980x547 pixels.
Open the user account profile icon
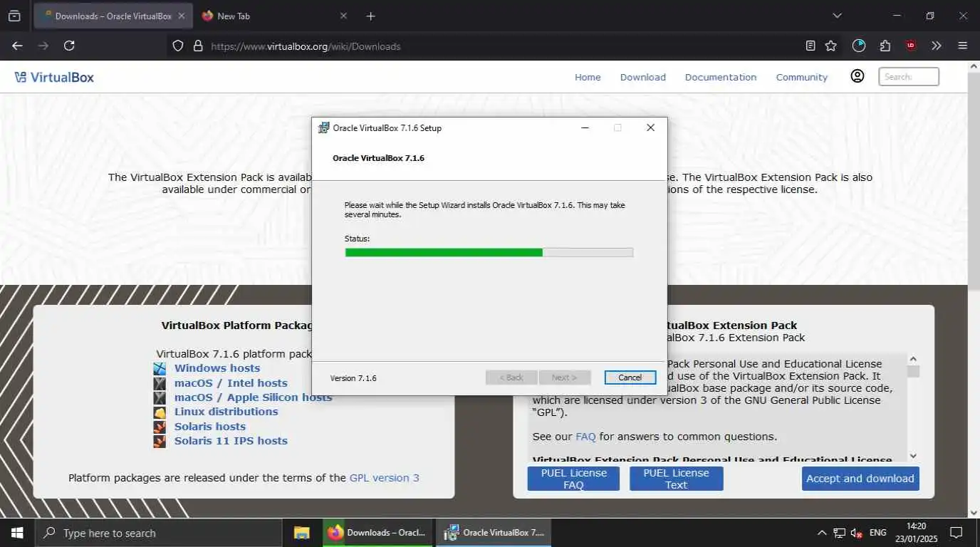click(857, 76)
